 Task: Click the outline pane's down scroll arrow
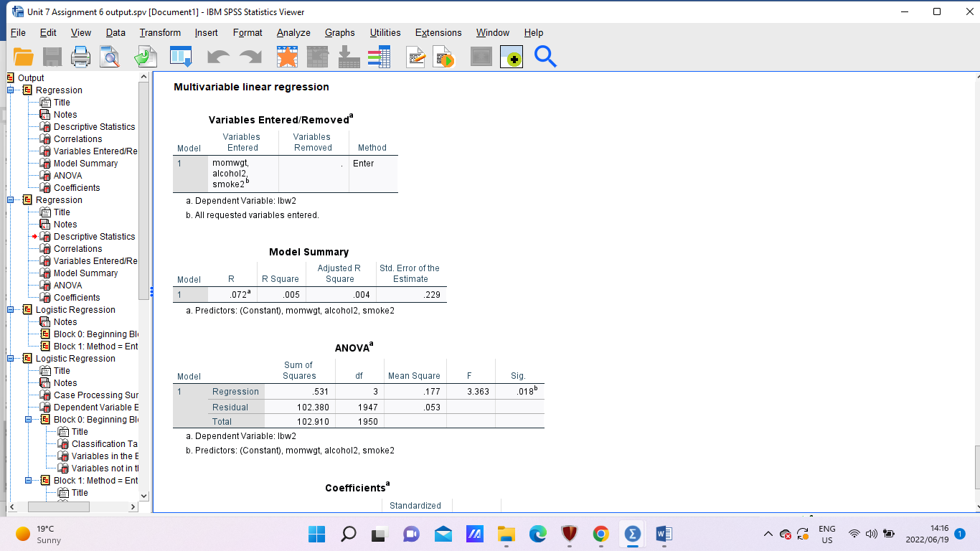143,495
